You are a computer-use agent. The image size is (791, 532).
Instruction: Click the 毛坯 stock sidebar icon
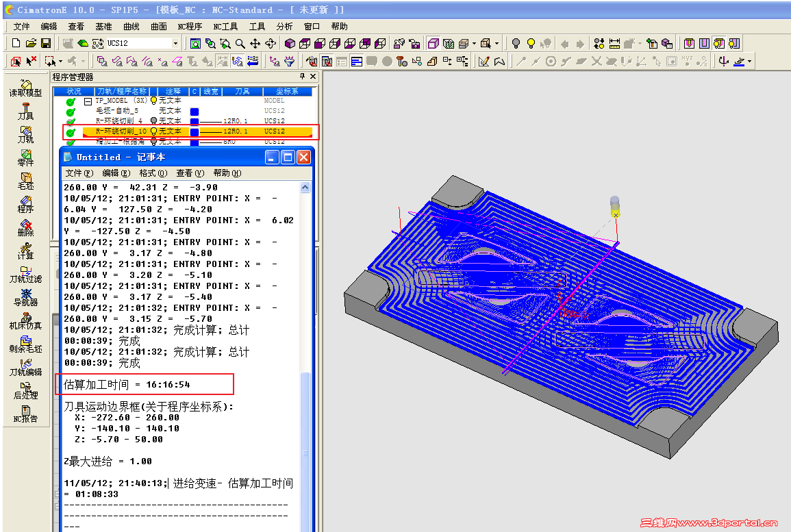(26, 181)
